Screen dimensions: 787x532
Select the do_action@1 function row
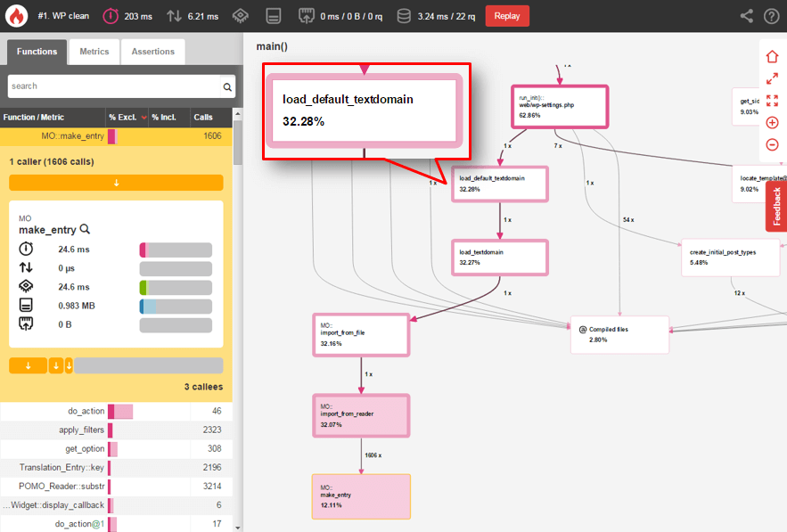coord(116,523)
